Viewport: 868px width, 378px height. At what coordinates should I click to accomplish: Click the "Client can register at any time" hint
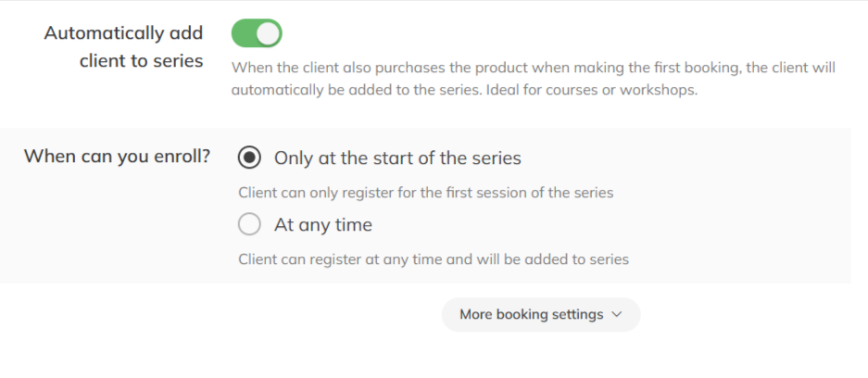(x=434, y=259)
